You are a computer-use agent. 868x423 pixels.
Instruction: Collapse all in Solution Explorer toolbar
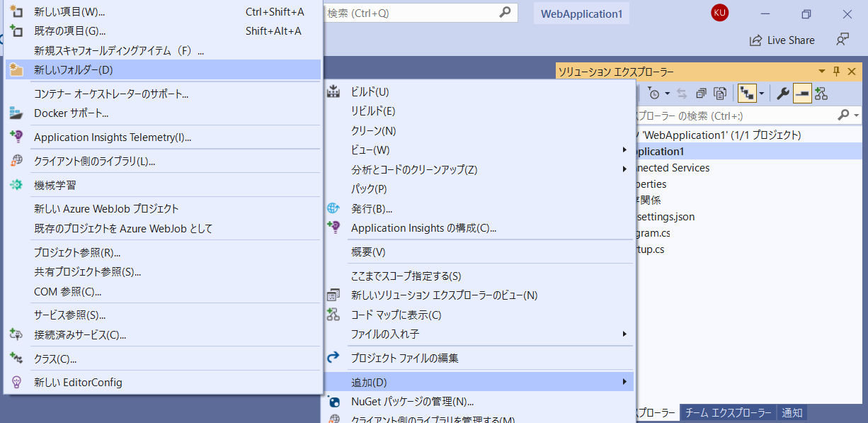click(x=701, y=94)
